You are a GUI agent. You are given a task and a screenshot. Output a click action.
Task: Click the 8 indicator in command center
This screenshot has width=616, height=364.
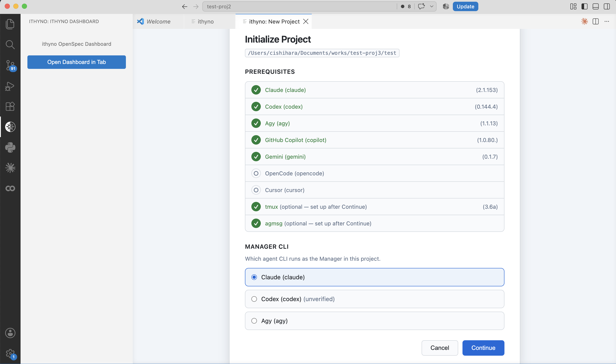coord(406,6)
